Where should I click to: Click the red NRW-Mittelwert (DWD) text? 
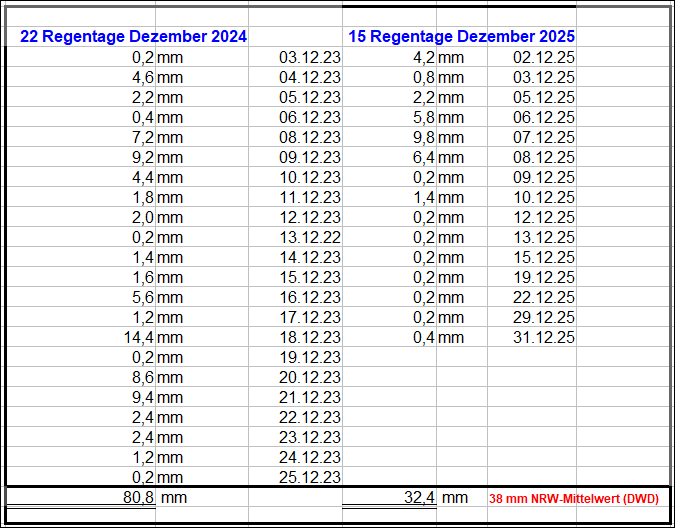click(x=574, y=498)
